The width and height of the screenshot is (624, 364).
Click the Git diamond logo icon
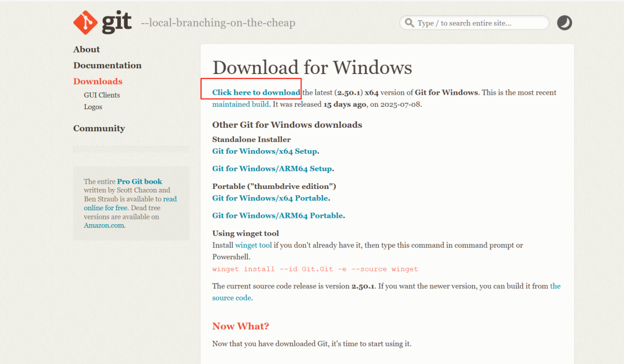[x=85, y=23]
